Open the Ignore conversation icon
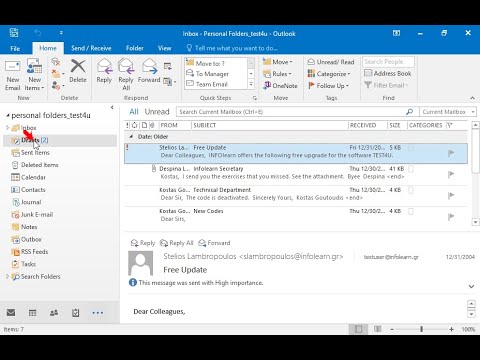 pos(56,62)
